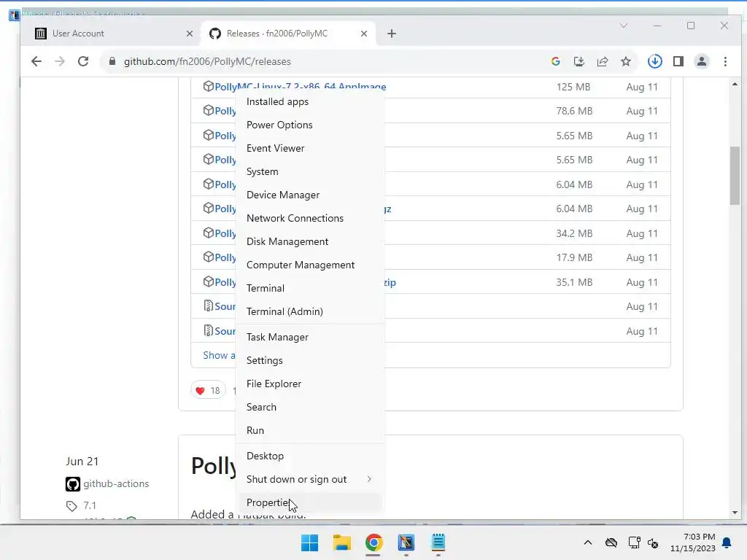Toggle Chrome side panel

(678, 61)
